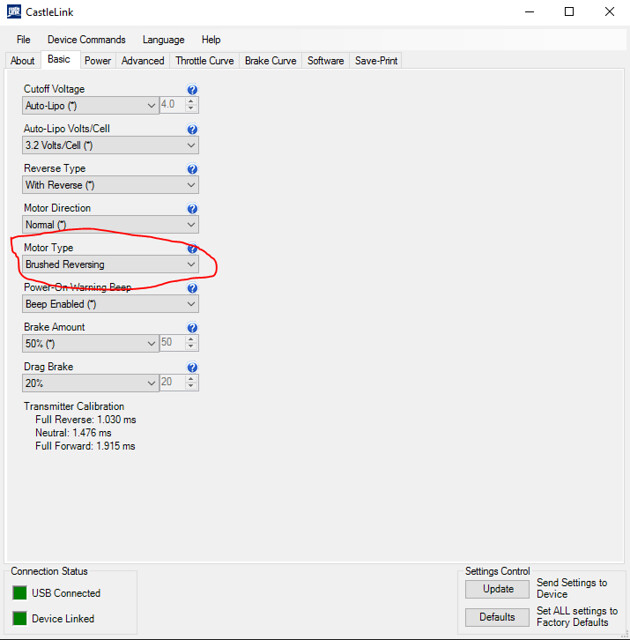This screenshot has width=630, height=640.
Task: Expand the Drag Brake 20% dropdown
Action: [91, 383]
